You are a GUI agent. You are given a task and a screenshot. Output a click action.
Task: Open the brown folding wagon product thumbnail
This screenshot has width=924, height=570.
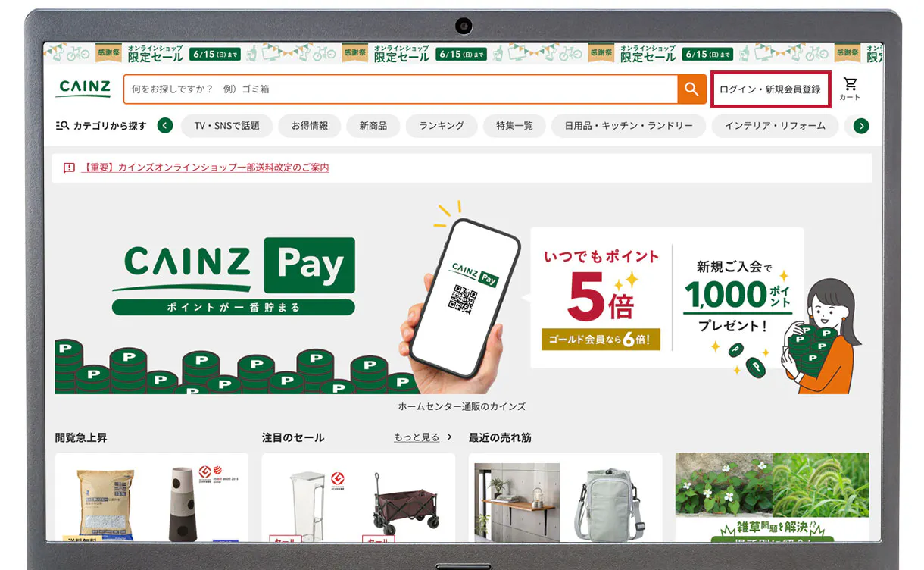click(405, 506)
